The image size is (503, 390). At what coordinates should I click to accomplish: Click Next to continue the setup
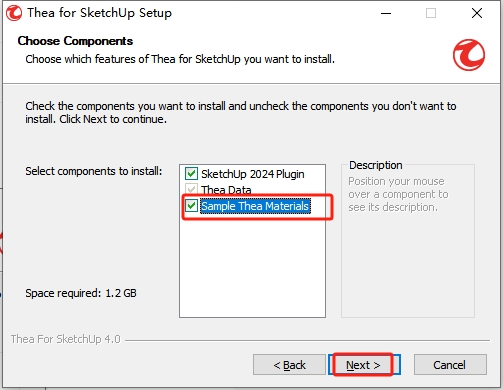pos(364,365)
